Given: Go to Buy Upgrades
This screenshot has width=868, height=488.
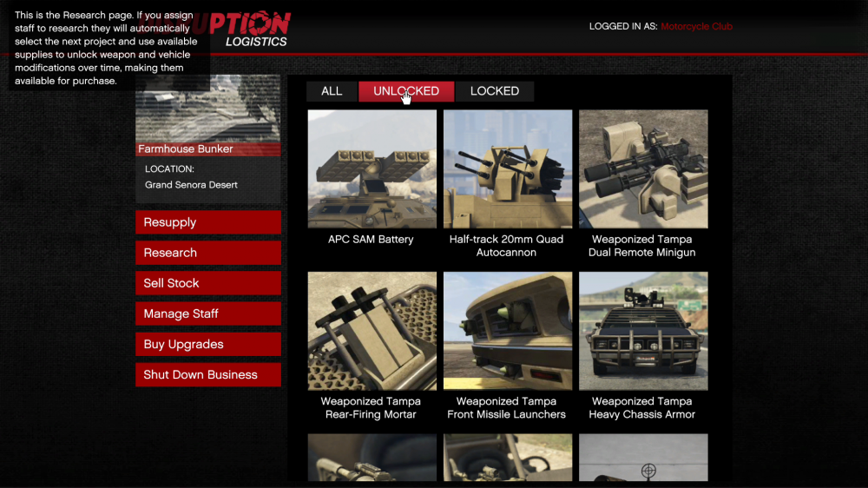Looking at the screenshot, I should (x=208, y=344).
